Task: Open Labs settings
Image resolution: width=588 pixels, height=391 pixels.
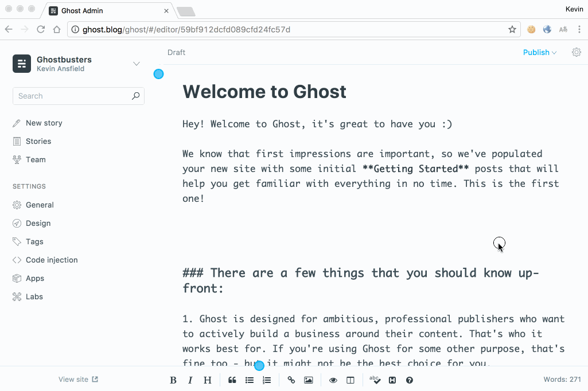Action: [34, 297]
